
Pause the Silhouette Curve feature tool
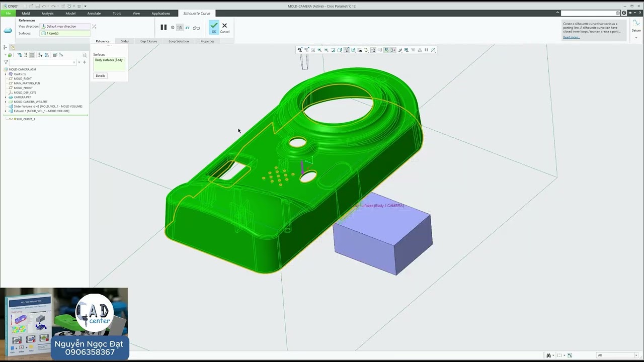(164, 27)
